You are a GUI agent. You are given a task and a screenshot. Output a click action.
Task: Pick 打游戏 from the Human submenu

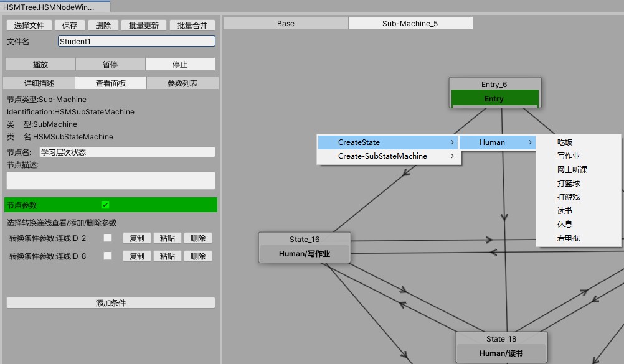coord(579,197)
